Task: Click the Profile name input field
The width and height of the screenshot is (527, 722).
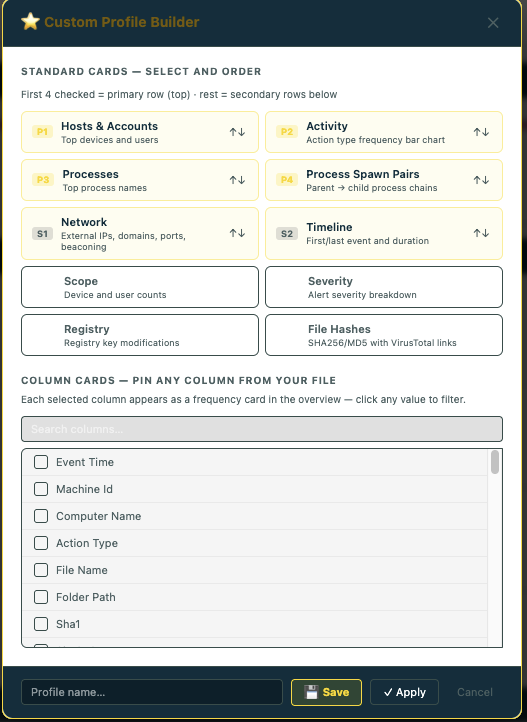Action: 152,692
